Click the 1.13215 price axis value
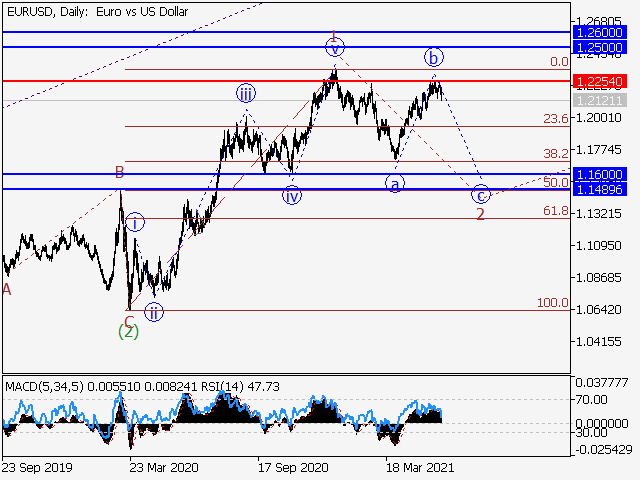This screenshot has height=480, width=640. pyautogui.click(x=598, y=213)
